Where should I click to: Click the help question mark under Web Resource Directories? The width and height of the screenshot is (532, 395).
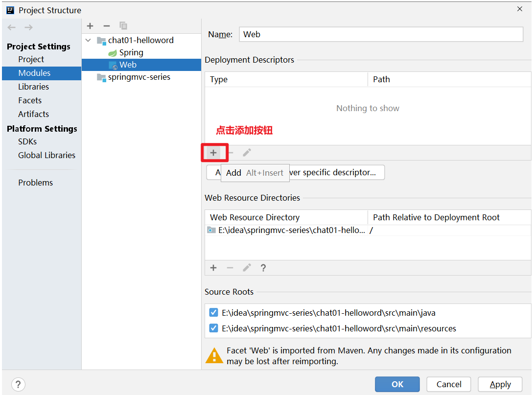click(263, 268)
